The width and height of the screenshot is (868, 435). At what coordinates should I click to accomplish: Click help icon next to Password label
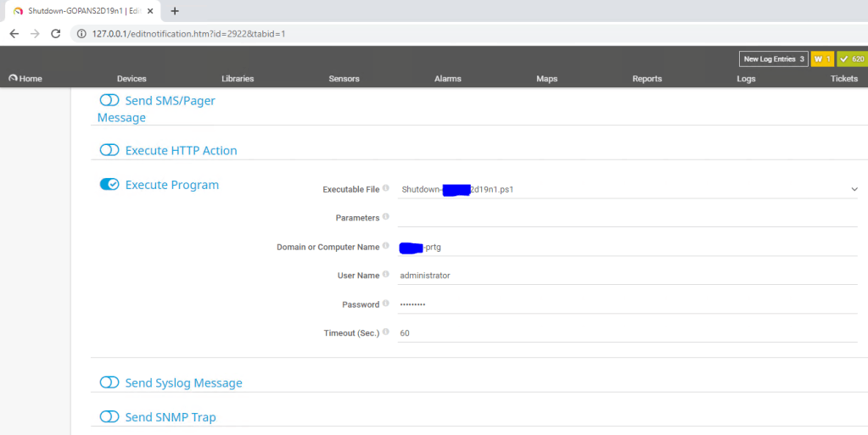click(x=386, y=304)
